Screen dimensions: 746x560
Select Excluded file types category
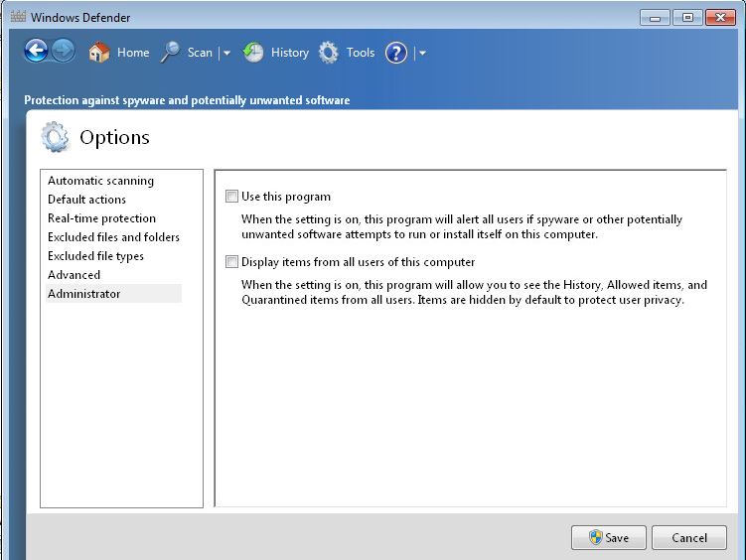coord(95,256)
